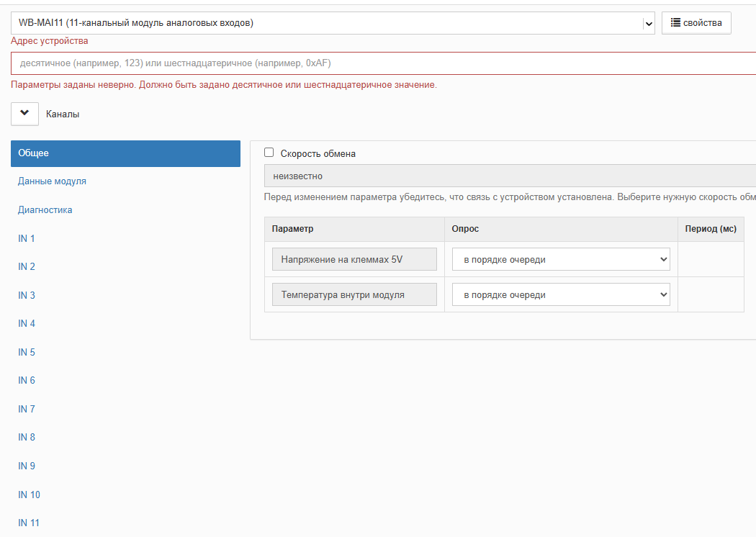Open the IN 3 channel settings

27,295
